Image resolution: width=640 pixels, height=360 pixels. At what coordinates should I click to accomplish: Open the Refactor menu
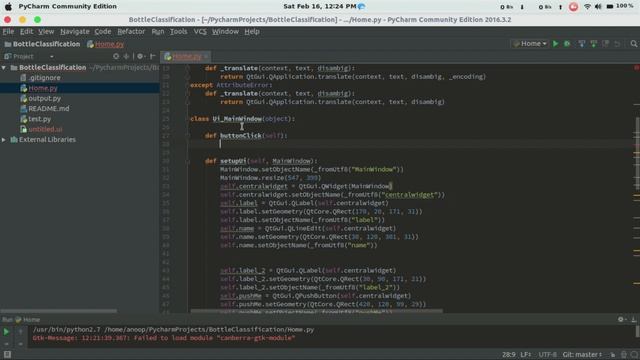(131, 31)
